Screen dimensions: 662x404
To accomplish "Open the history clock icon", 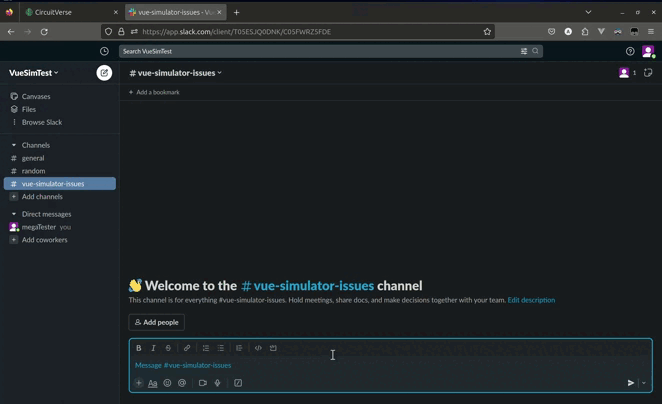I will tap(104, 51).
